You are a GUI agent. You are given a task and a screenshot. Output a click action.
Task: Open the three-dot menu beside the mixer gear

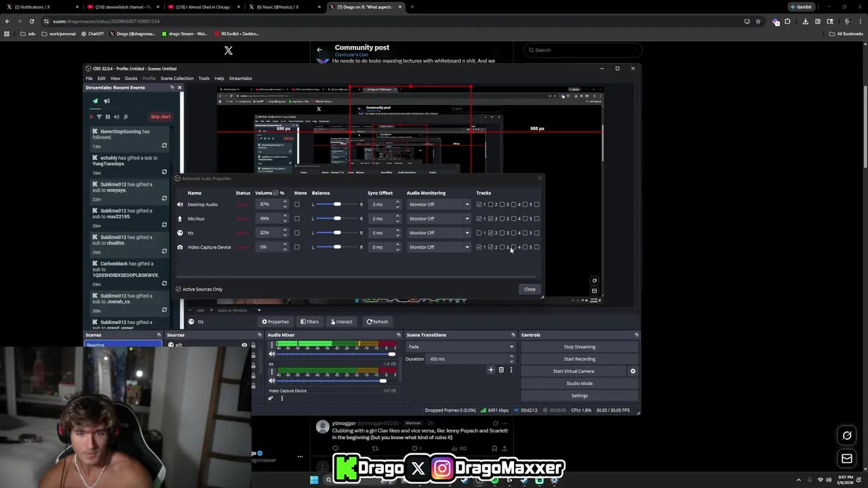coord(282,399)
